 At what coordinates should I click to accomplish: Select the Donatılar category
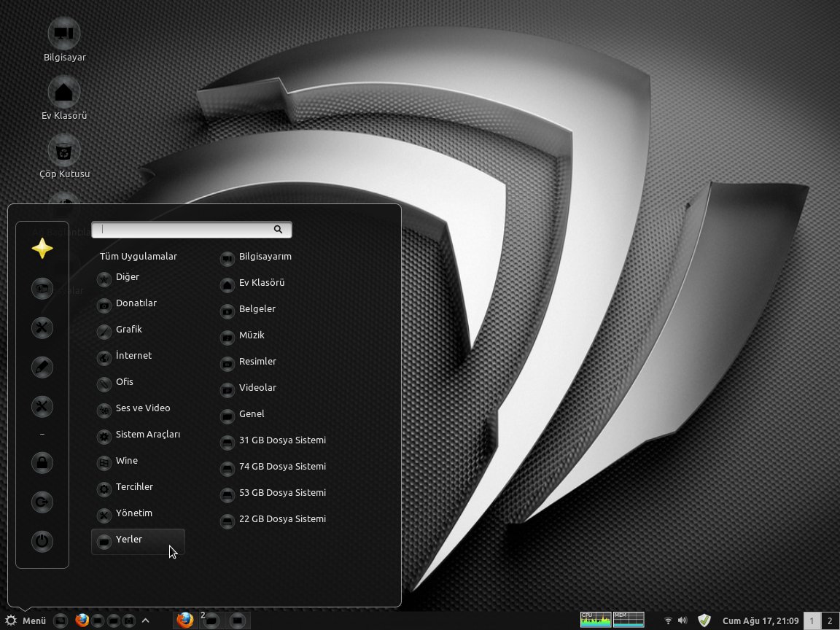tap(139, 303)
